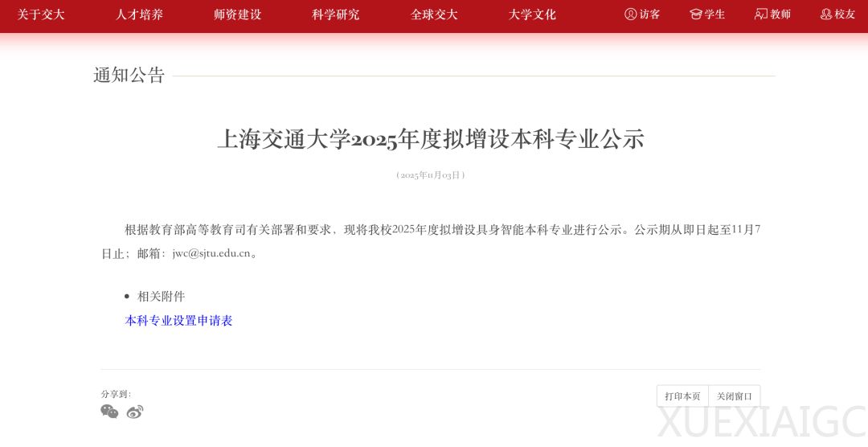Select the 校友 alumni portal text
868x447 pixels.
pyautogui.click(x=845, y=14)
